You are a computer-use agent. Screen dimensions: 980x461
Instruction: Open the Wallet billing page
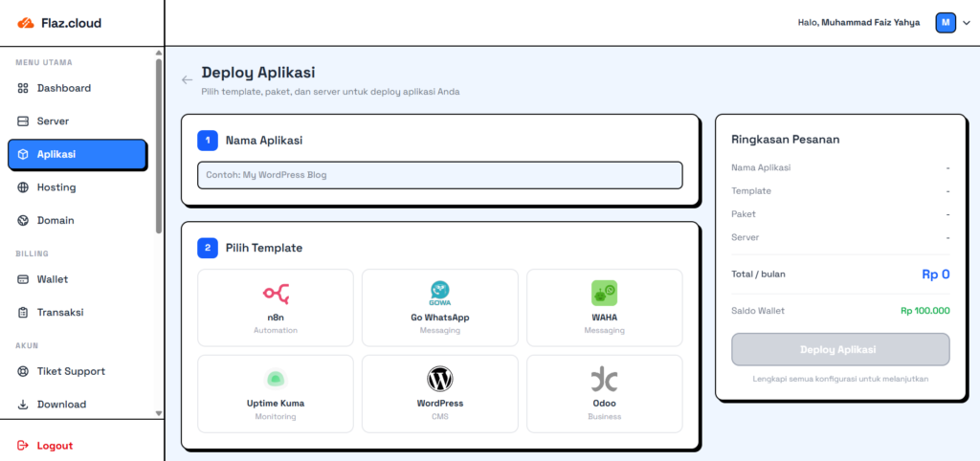[53, 279]
